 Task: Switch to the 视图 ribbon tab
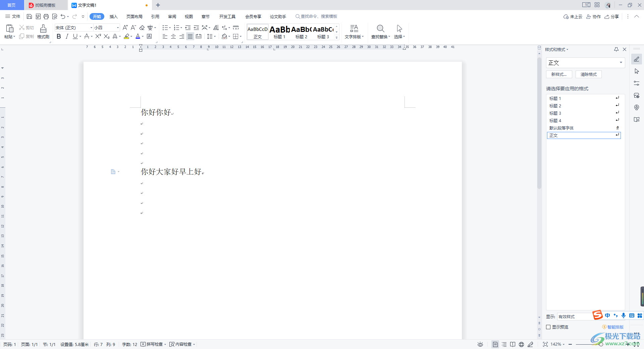189,16
